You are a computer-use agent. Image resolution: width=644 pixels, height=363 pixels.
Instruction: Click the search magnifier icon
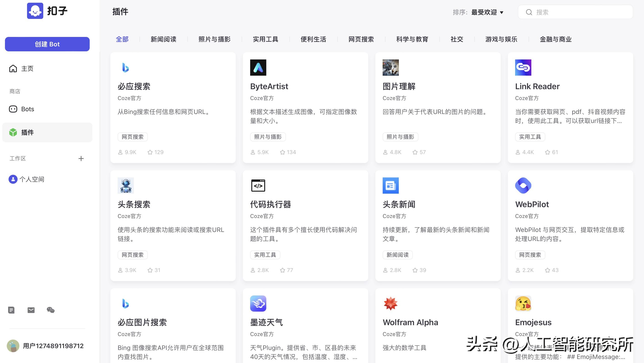pos(529,12)
